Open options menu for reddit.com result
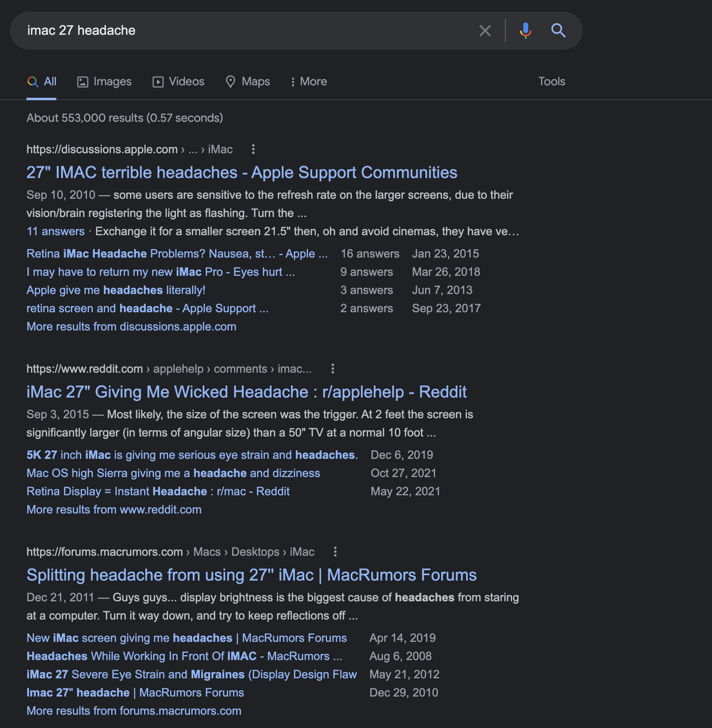Image resolution: width=712 pixels, height=728 pixels. (332, 369)
